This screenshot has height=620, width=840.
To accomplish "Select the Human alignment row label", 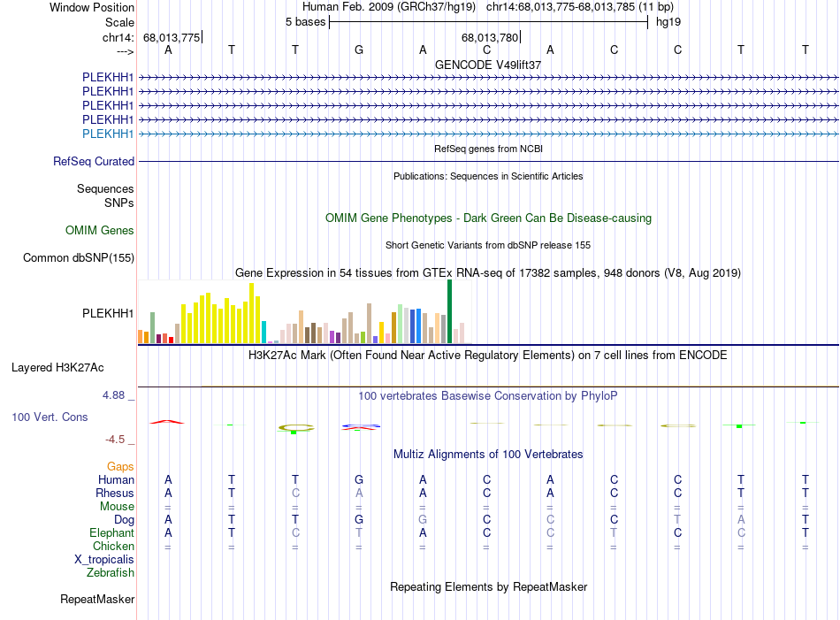I will pos(116,479).
